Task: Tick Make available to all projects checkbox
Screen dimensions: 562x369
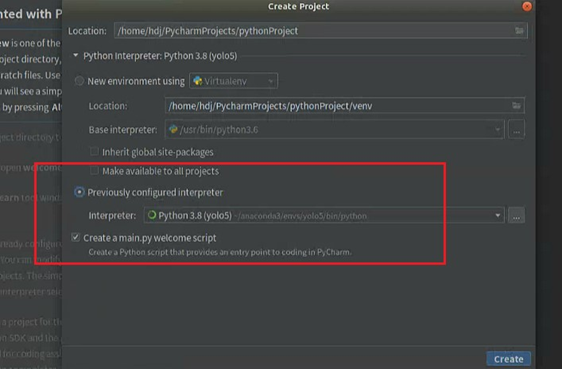Action: pos(94,171)
